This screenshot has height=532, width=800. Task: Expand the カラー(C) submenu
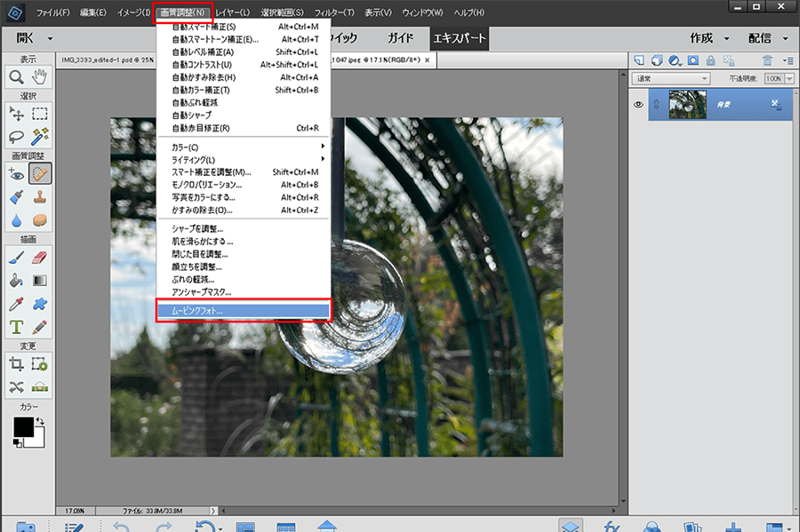point(244,147)
